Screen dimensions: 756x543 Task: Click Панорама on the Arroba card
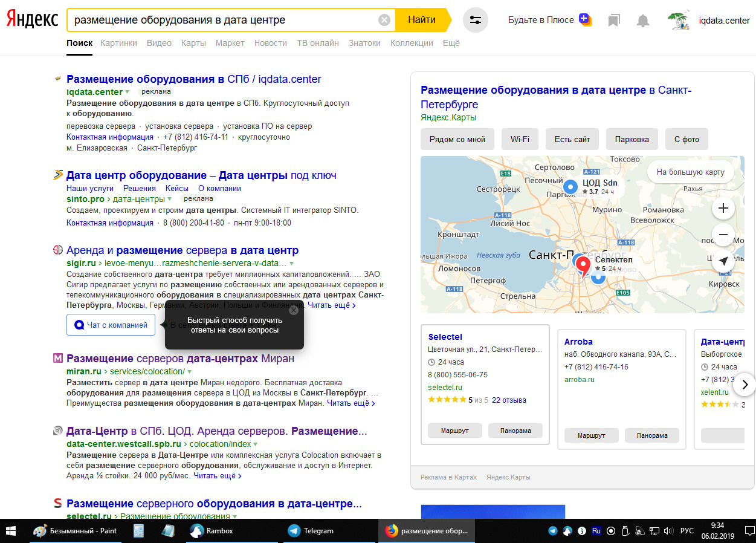pos(652,435)
